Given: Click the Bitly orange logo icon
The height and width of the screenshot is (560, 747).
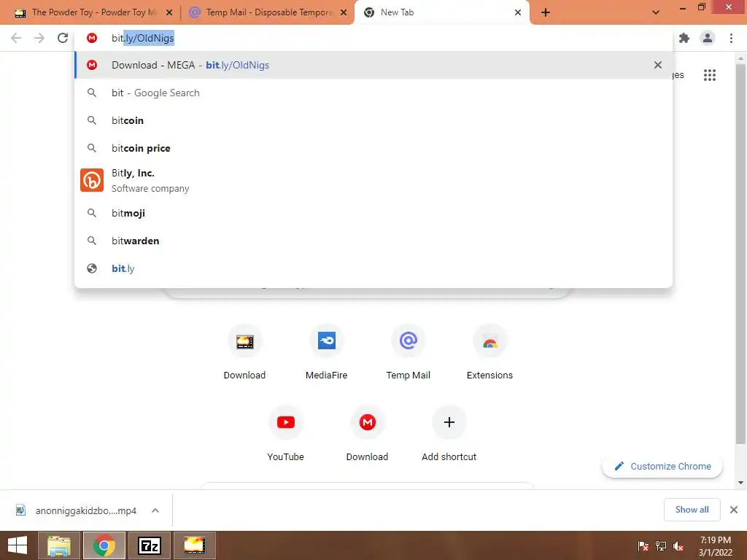Looking at the screenshot, I should point(92,181).
